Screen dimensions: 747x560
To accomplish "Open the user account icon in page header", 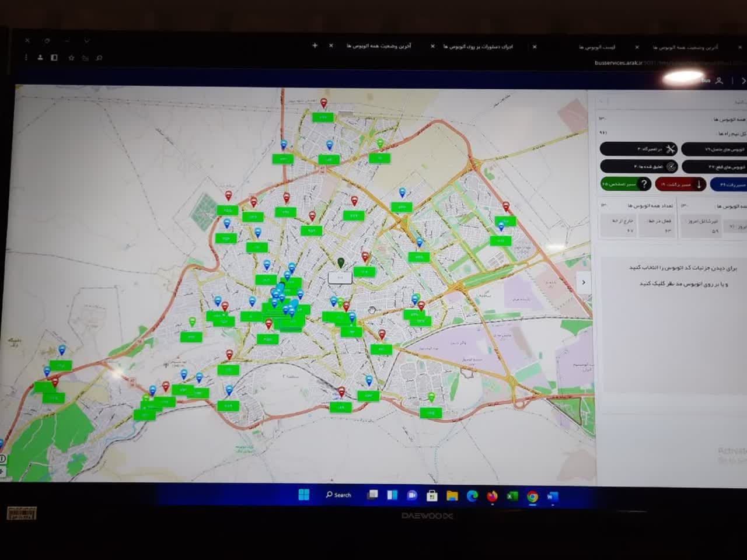I will (x=719, y=81).
